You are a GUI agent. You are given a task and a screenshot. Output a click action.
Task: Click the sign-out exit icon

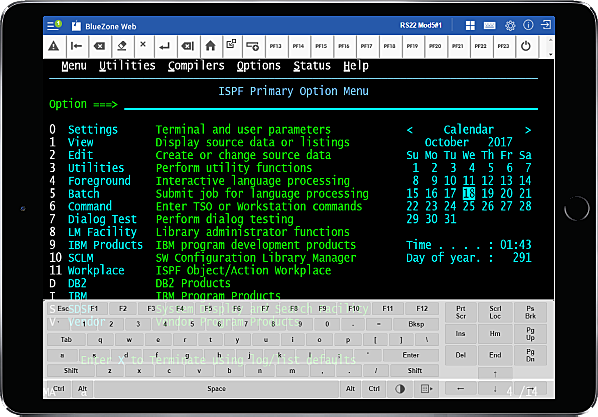point(546,25)
